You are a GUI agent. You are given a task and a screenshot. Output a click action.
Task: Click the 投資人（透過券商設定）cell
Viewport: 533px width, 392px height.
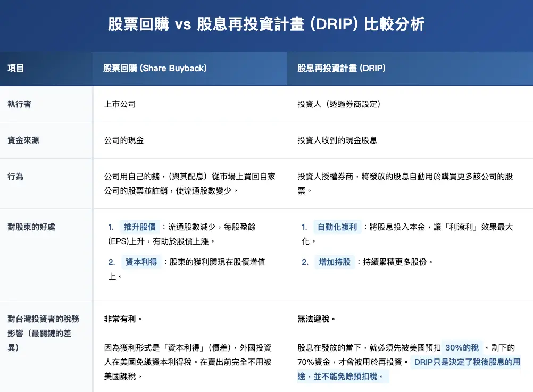pos(339,104)
